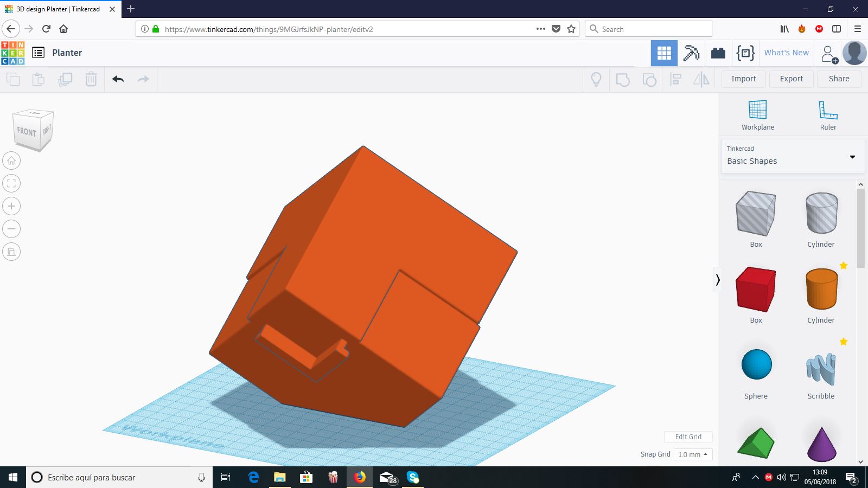Bookmark this page with star icon
Image resolution: width=868 pixels, height=488 pixels.
pos(571,29)
